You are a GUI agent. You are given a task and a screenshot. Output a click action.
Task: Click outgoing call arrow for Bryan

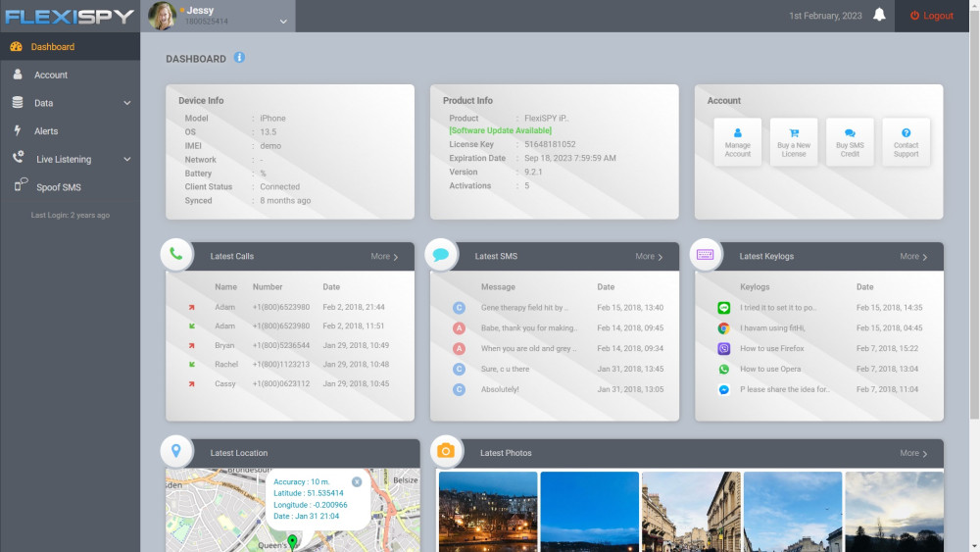pyautogui.click(x=192, y=346)
